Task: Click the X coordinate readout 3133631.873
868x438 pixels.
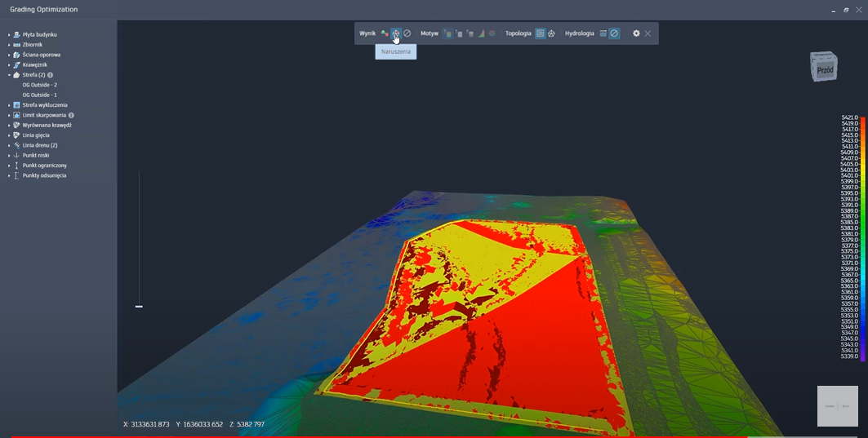Action: coord(146,424)
